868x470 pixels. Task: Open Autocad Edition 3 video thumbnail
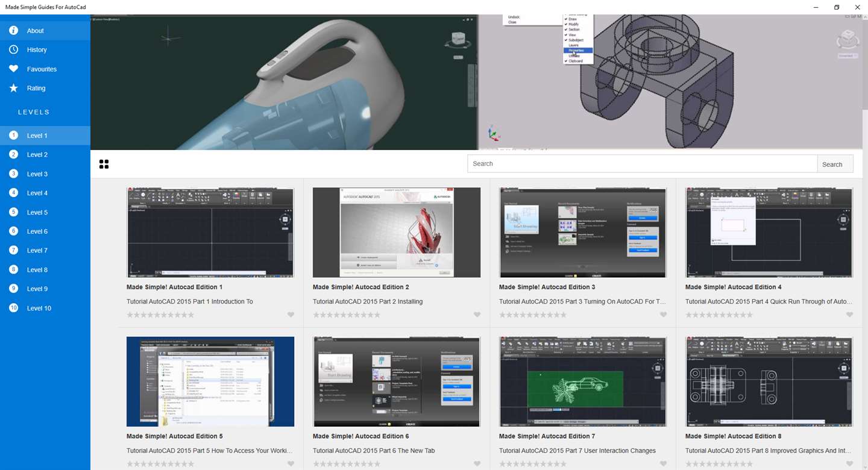point(583,233)
